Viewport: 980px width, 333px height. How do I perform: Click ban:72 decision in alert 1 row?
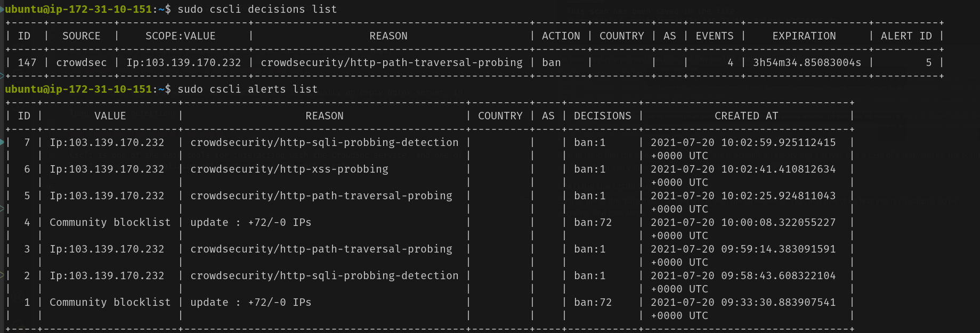593,302
